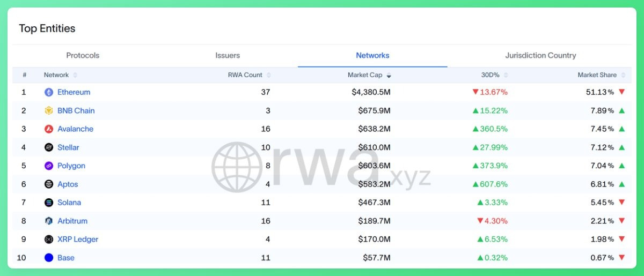Sort by the 30D% column arrows
This screenshot has height=276, width=644.
tap(506, 75)
